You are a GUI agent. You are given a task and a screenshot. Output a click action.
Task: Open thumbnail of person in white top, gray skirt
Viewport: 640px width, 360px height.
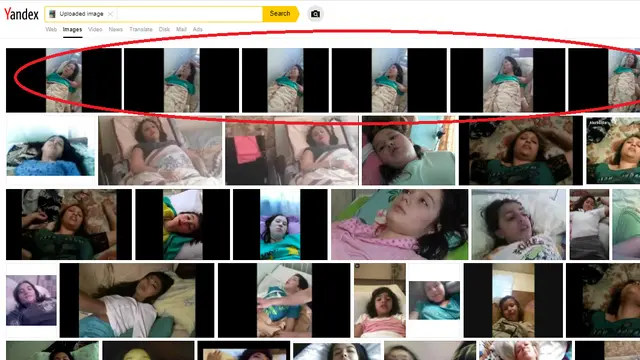(x=589, y=224)
